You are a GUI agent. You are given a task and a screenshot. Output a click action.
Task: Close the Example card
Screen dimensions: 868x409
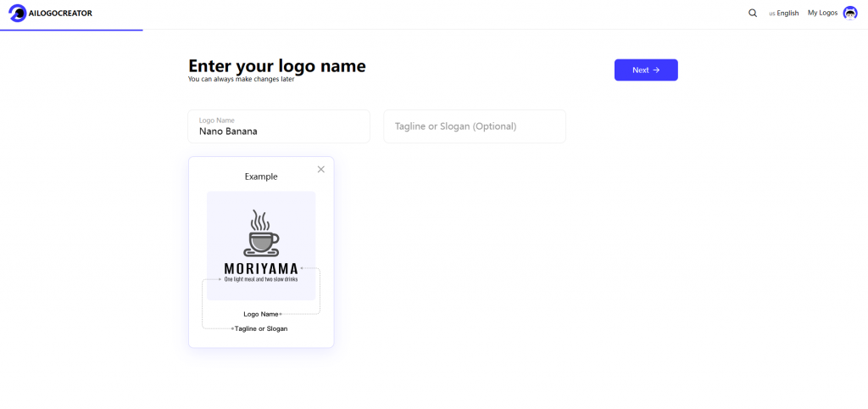coord(320,170)
